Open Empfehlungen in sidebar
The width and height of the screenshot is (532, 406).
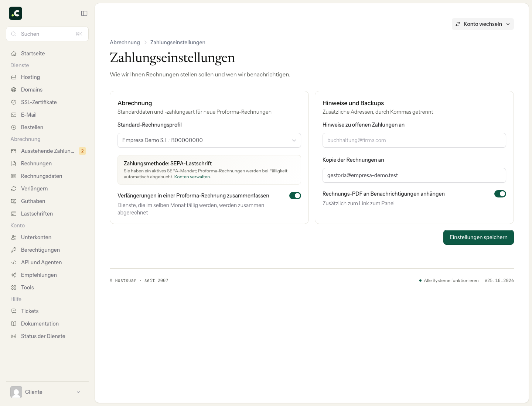click(x=47, y=275)
